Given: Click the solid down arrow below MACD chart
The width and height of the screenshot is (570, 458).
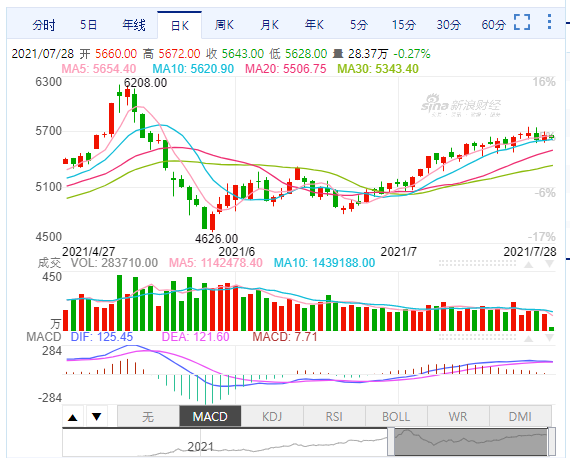Looking at the screenshot, I should pyautogui.click(x=96, y=417).
